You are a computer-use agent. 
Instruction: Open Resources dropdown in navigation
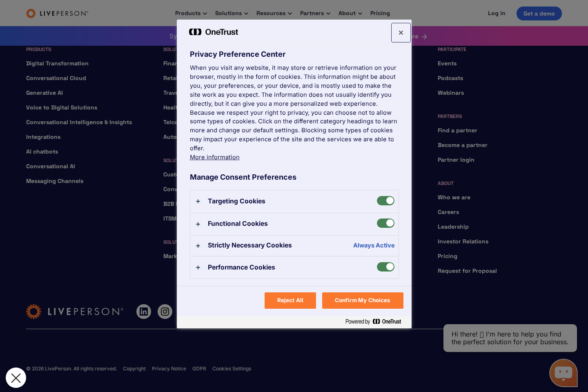[274, 13]
